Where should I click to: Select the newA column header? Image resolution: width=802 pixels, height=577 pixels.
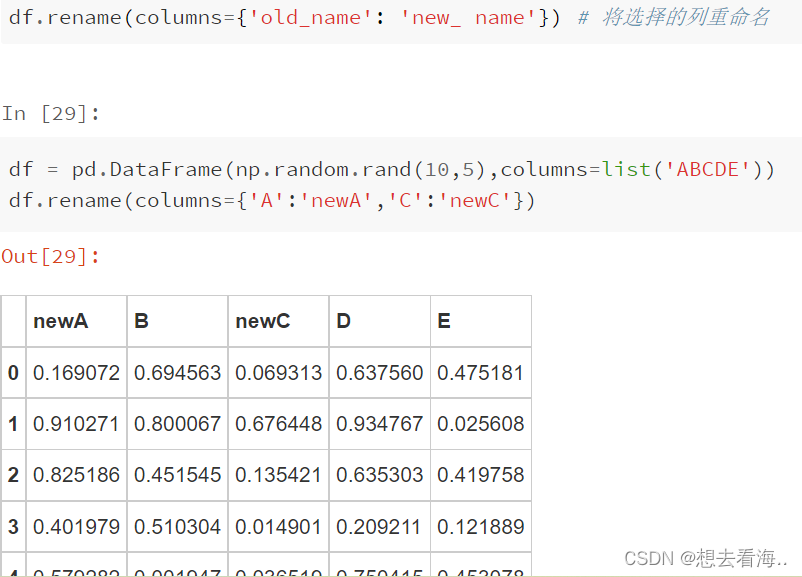[60, 321]
